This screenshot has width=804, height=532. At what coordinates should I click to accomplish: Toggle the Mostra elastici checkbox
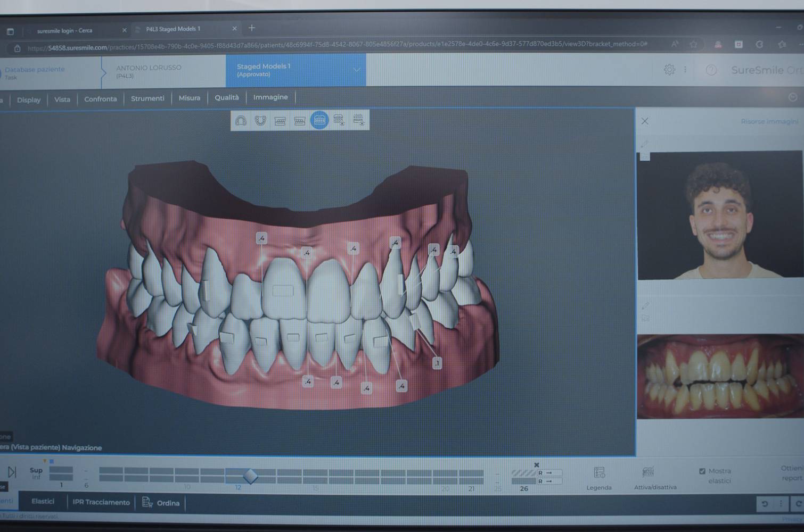(x=702, y=471)
